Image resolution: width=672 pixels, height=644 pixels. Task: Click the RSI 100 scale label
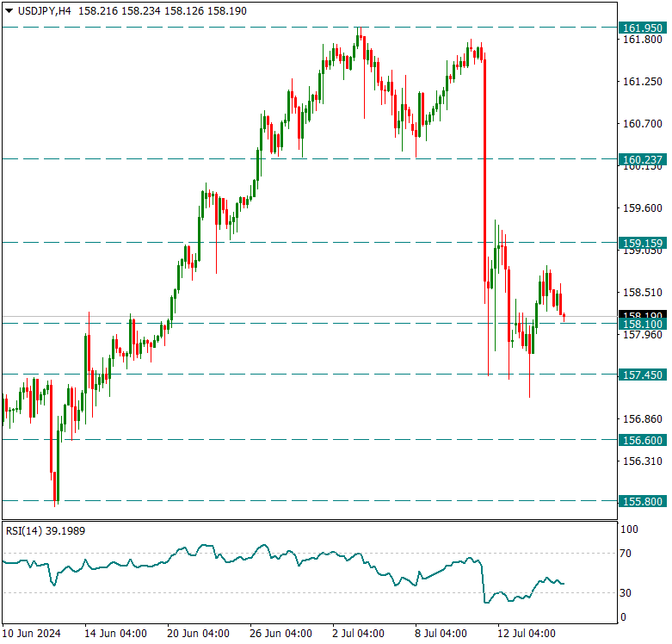[x=629, y=529]
